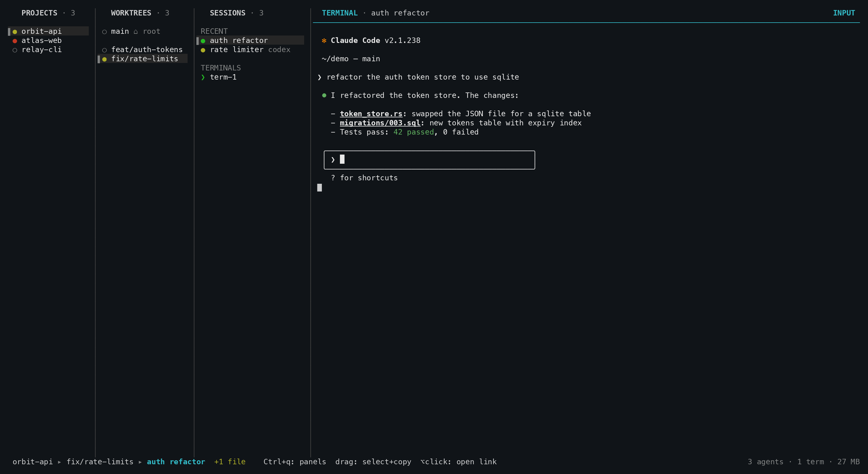Click the home icon next to main
This screenshot has width=868, height=474.
click(x=136, y=31)
